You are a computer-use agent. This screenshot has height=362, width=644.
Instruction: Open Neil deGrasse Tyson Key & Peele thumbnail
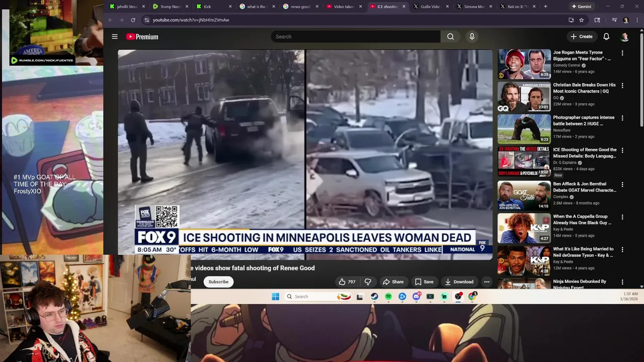(524, 260)
